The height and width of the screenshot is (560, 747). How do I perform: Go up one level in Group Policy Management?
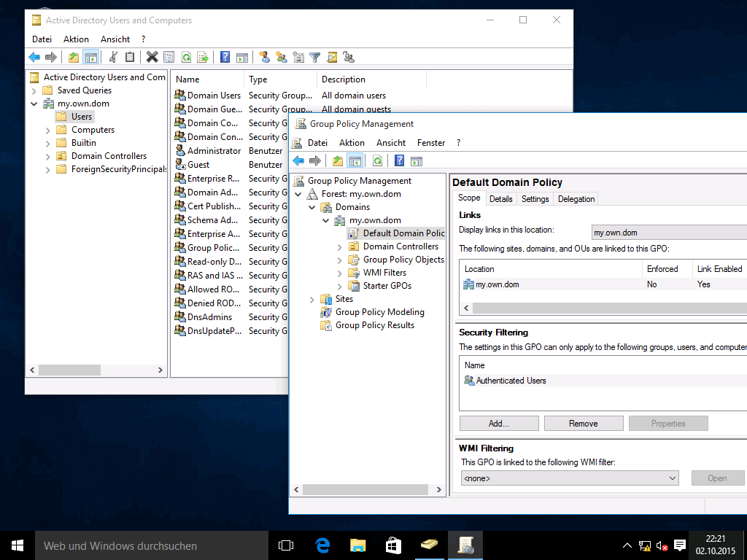click(338, 161)
